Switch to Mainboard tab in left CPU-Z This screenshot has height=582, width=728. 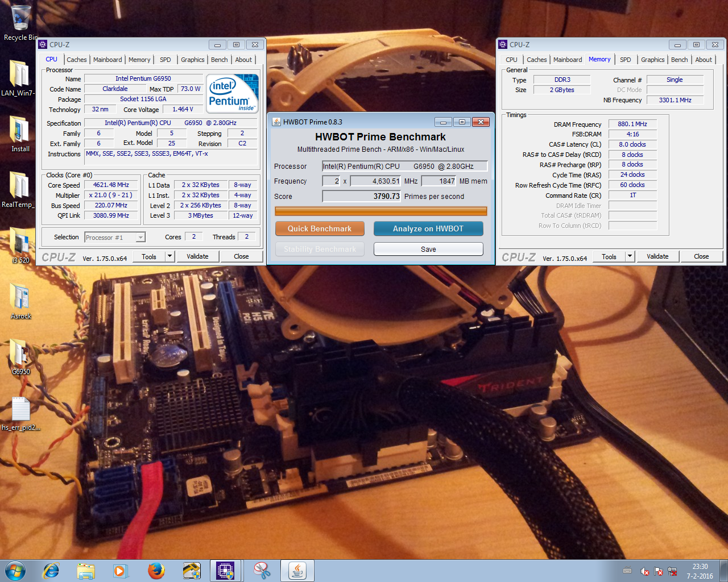(107, 60)
